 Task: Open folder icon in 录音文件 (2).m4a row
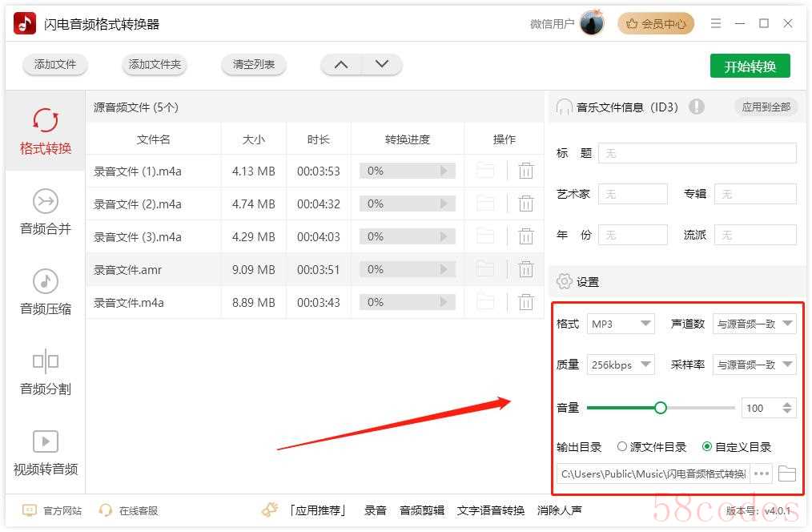click(485, 204)
